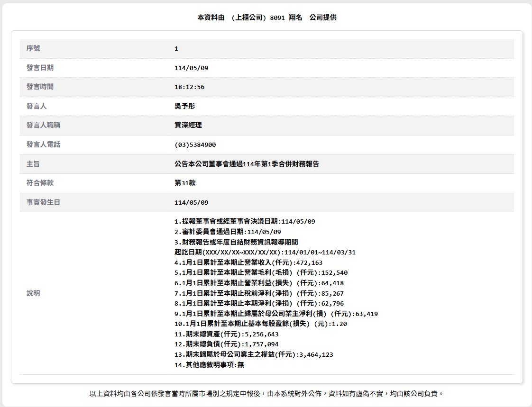532x407 pixels.
Task: Select the '說明' row label
Action: click(x=33, y=293)
